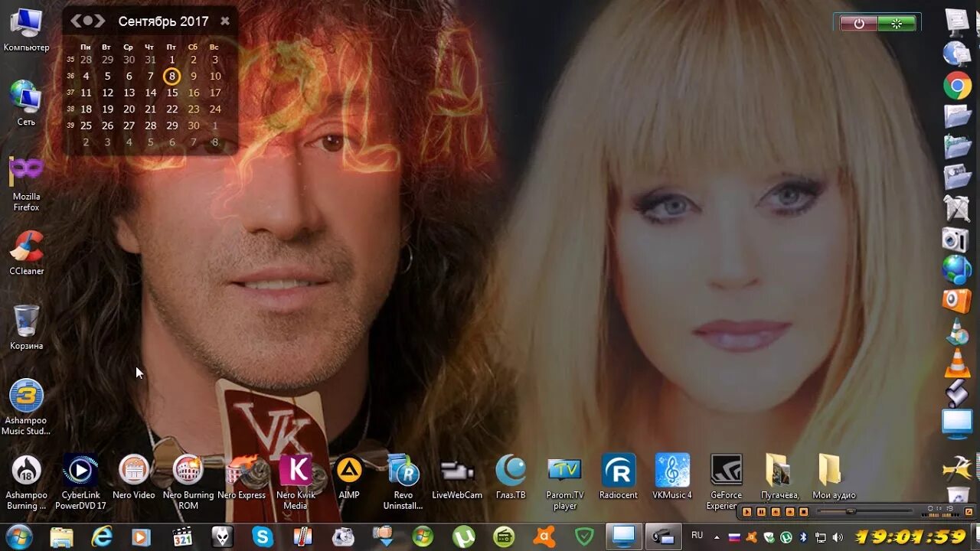Open Avast from the taskbar
The height and width of the screenshot is (551, 980).
click(544, 537)
